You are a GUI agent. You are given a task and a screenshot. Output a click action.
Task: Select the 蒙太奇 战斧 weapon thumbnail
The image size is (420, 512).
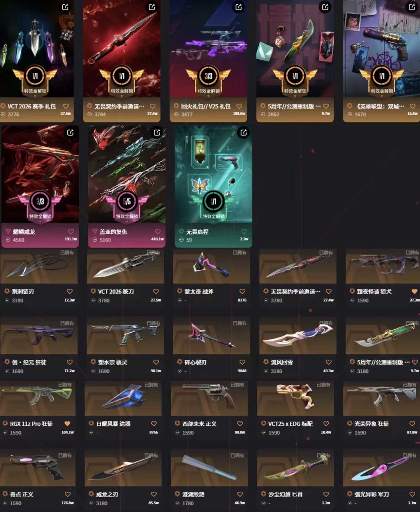(x=211, y=266)
